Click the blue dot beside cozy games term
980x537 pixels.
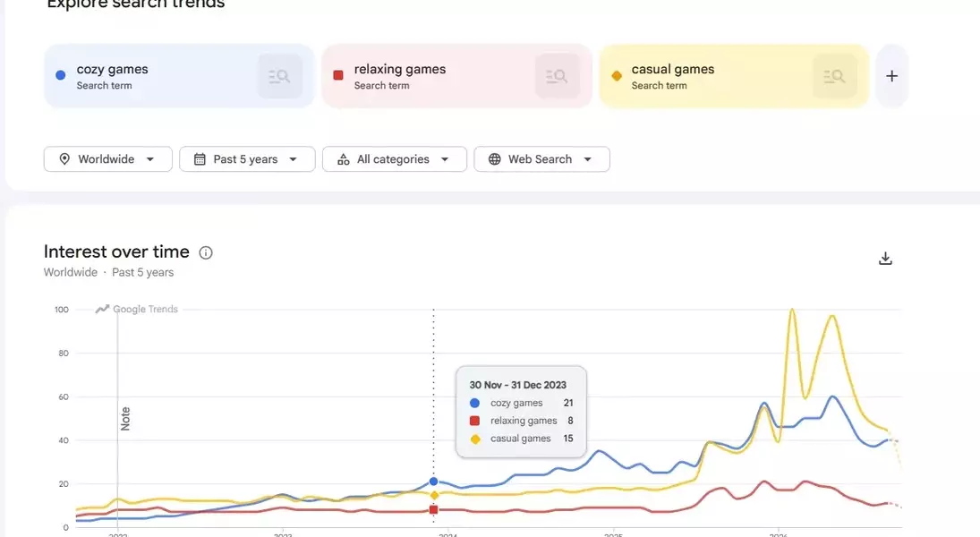point(61,75)
